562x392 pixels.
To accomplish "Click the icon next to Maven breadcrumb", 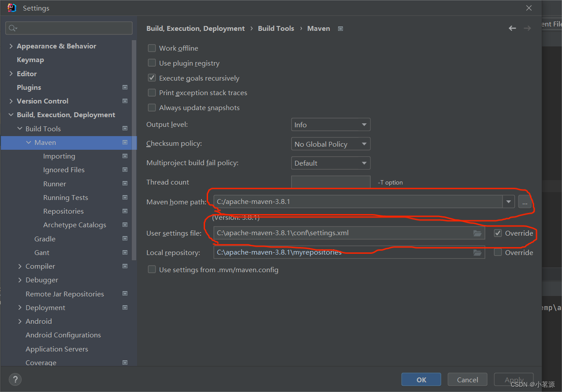I will 340,29.
